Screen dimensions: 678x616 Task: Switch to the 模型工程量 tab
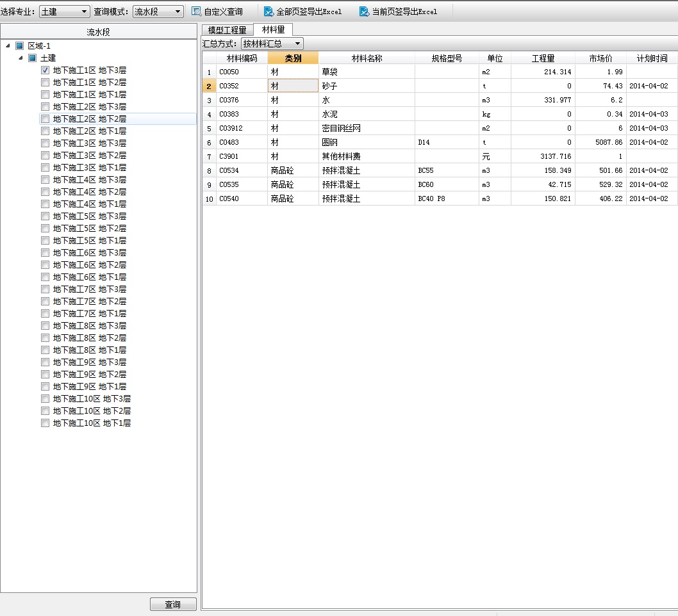[227, 30]
